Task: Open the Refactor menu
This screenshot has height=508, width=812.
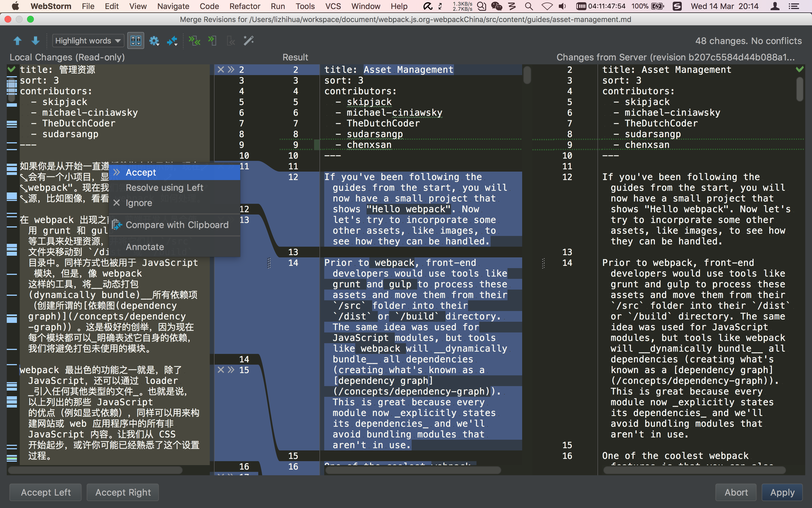Action: 245,6
